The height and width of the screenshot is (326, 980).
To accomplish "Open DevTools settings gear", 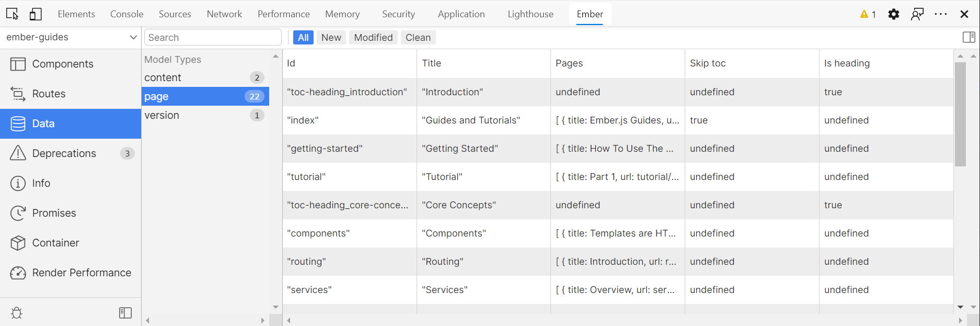I will click(894, 14).
